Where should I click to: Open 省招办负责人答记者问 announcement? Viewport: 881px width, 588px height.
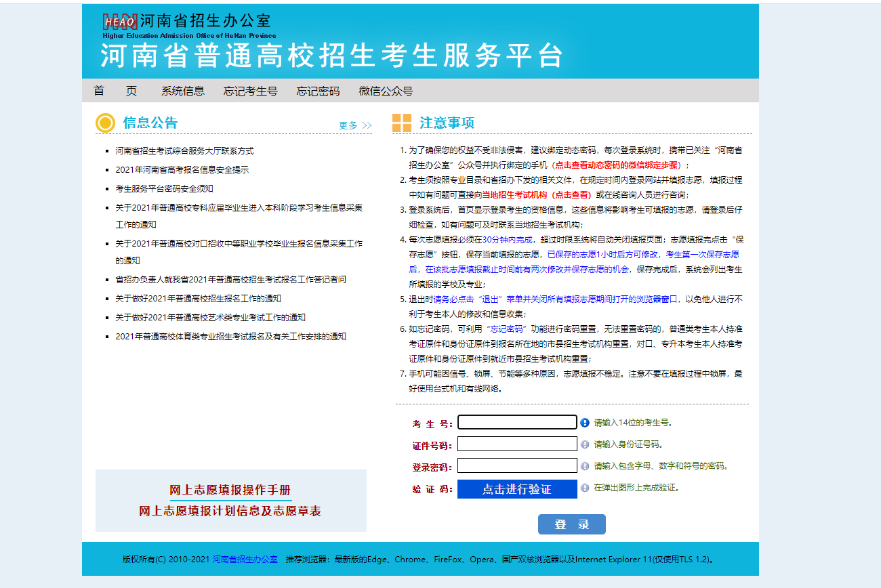(x=230, y=280)
